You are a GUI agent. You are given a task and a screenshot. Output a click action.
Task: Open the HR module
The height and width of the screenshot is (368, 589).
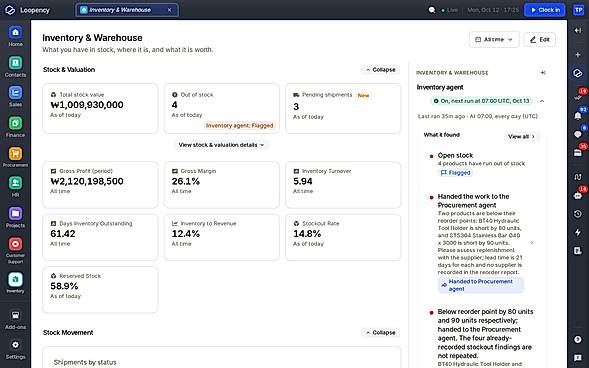(x=15, y=187)
